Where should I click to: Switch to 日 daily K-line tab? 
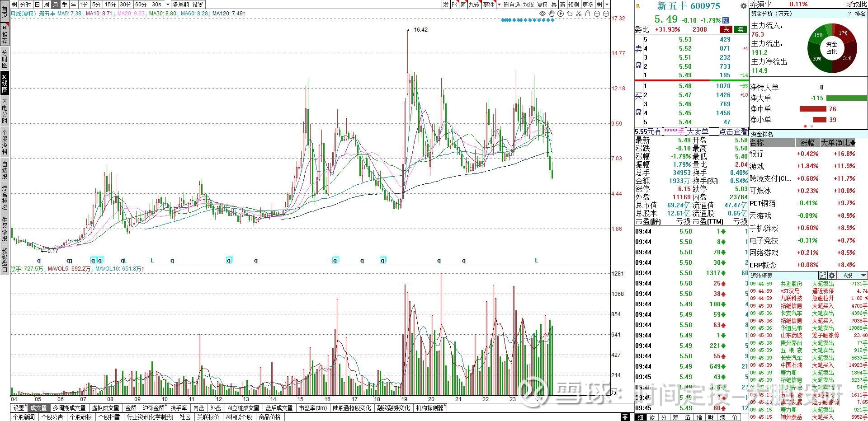(x=37, y=5)
